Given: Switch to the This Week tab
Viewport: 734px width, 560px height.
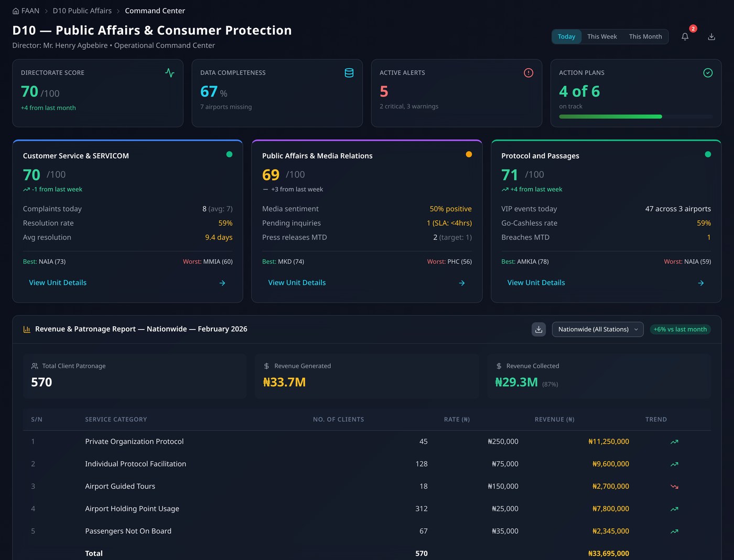Looking at the screenshot, I should click(x=602, y=37).
